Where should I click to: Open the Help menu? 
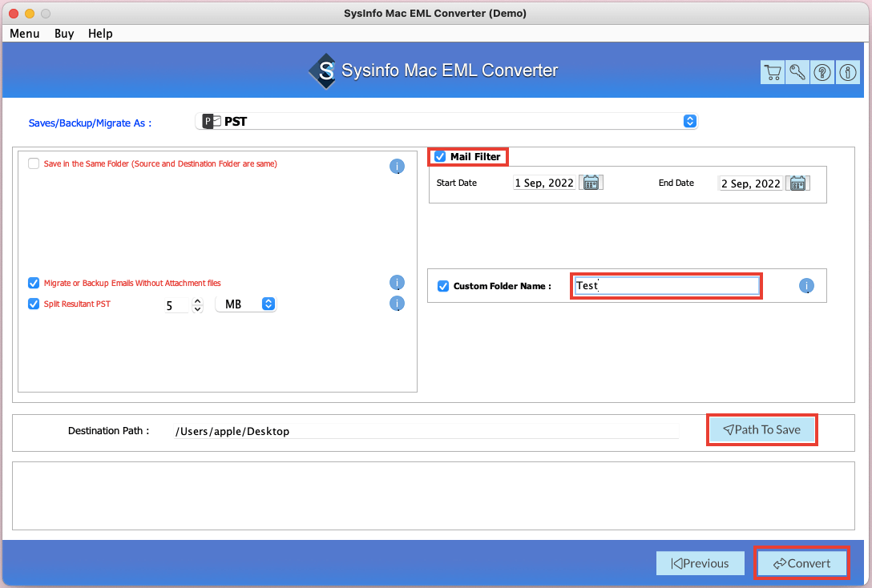(x=100, y=34)
